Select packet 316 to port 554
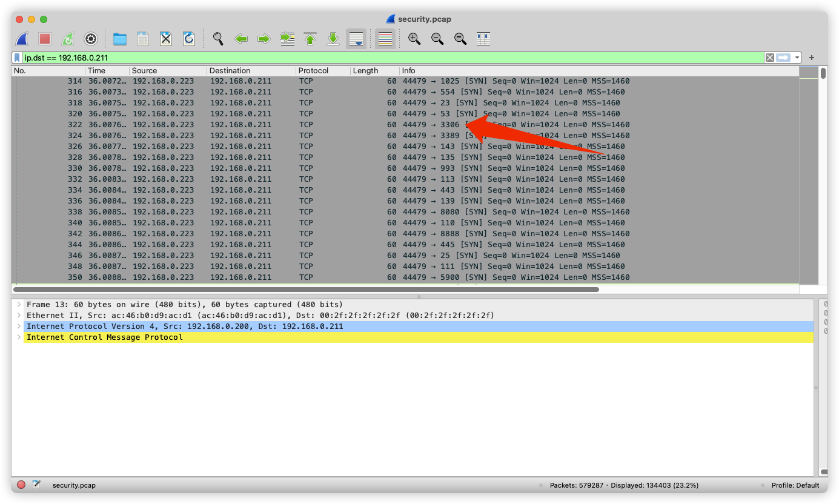The width and height of the screenshot is (839, 504). point(405,92)
